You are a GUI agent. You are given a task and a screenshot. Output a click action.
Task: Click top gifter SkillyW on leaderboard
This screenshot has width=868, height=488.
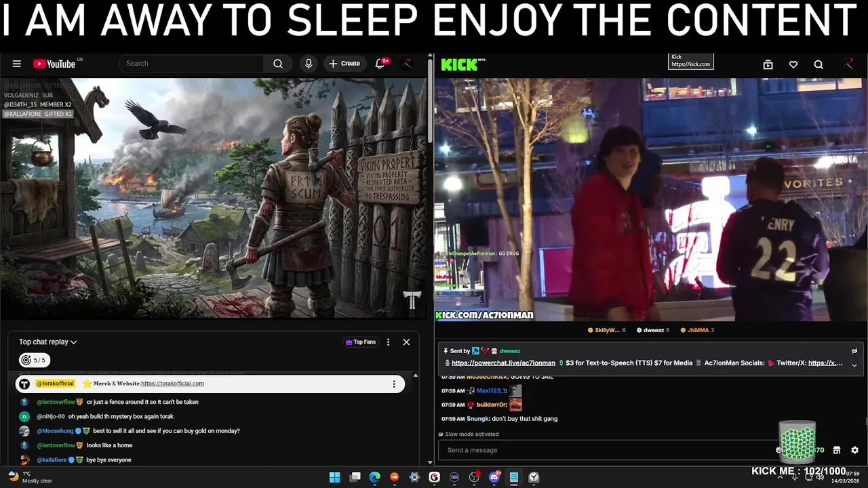pyautogui.click(x=607, y=330)
